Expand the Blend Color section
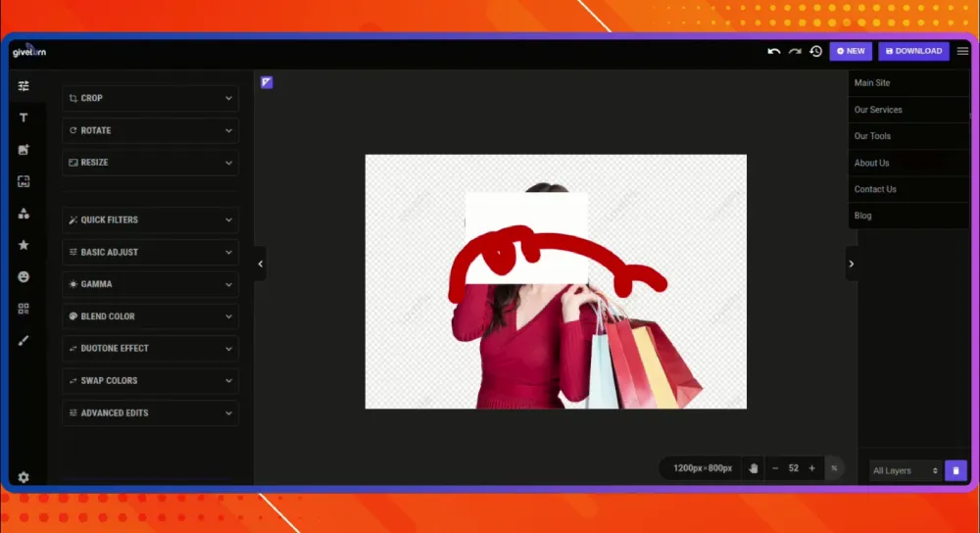980x533 pixels. (150, 316)
